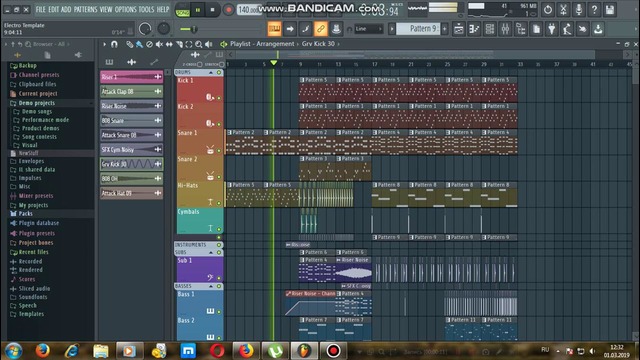Screen dimensions: 640x360
Task: Open the Line snap dropdown
Action: 369,29
